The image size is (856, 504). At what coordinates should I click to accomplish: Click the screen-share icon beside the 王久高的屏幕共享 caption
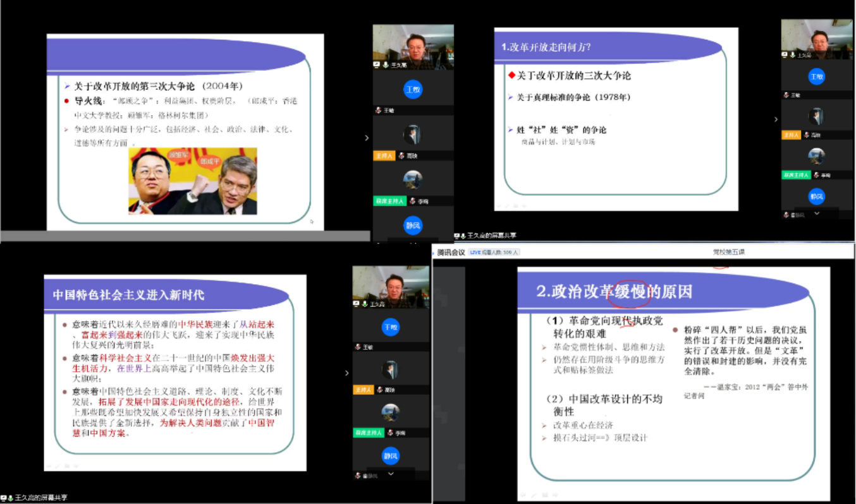coord(457,235)
